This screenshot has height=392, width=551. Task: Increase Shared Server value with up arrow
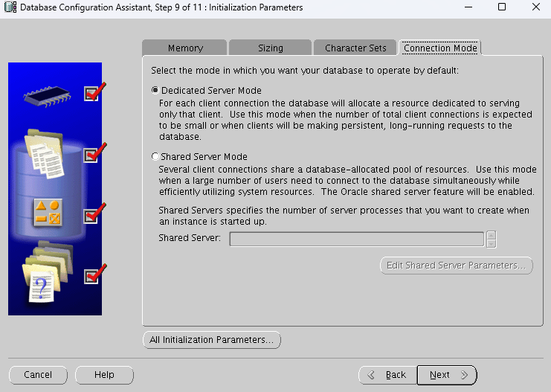click(492, 235)
